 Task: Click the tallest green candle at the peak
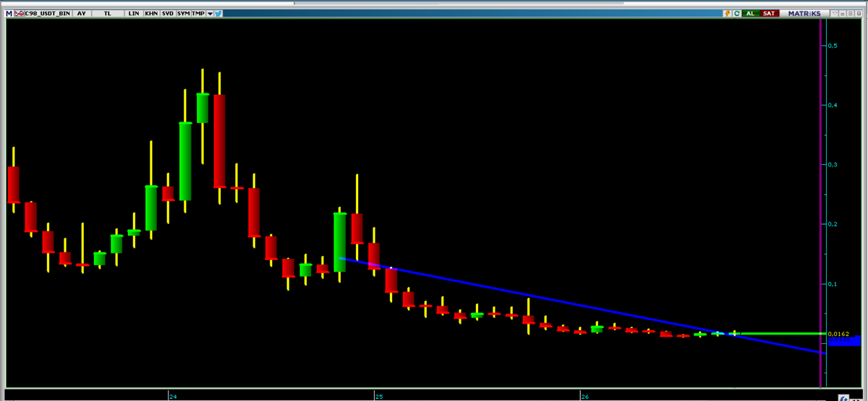[203, 107]
